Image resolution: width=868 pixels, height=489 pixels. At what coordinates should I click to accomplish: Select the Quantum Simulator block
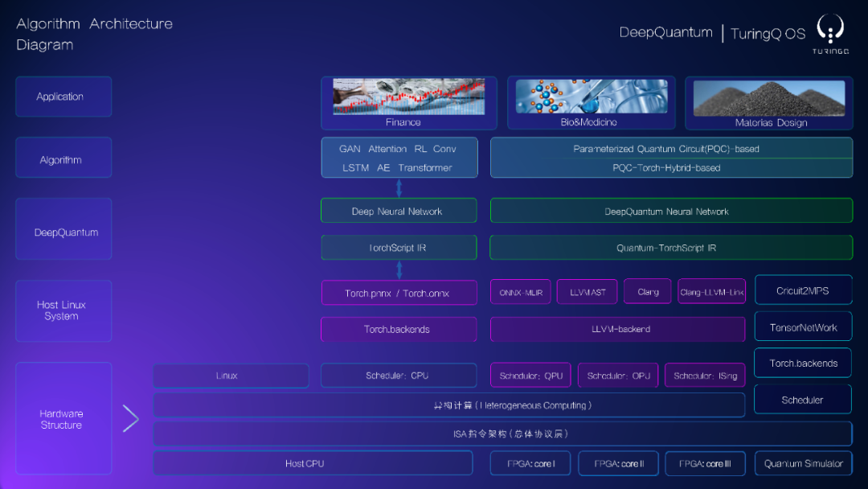tap(803, 463)
